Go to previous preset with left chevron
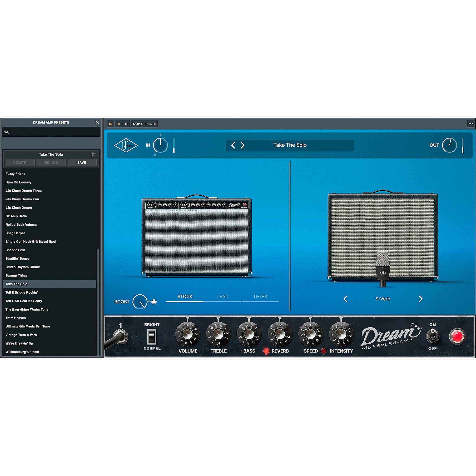 233,145
